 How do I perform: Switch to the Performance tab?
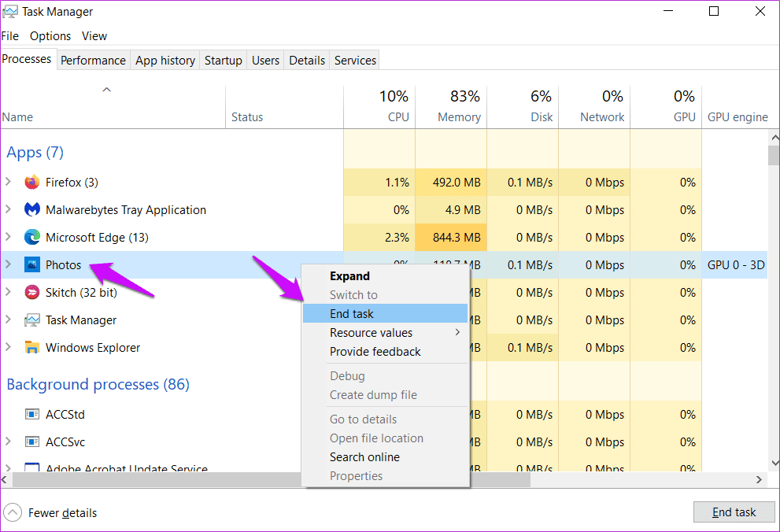tap(93, 60)
